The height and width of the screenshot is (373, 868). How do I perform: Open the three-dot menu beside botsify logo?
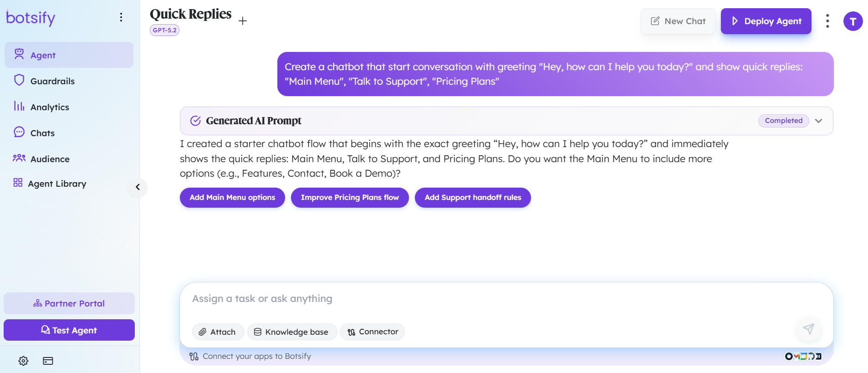(121, 17)
